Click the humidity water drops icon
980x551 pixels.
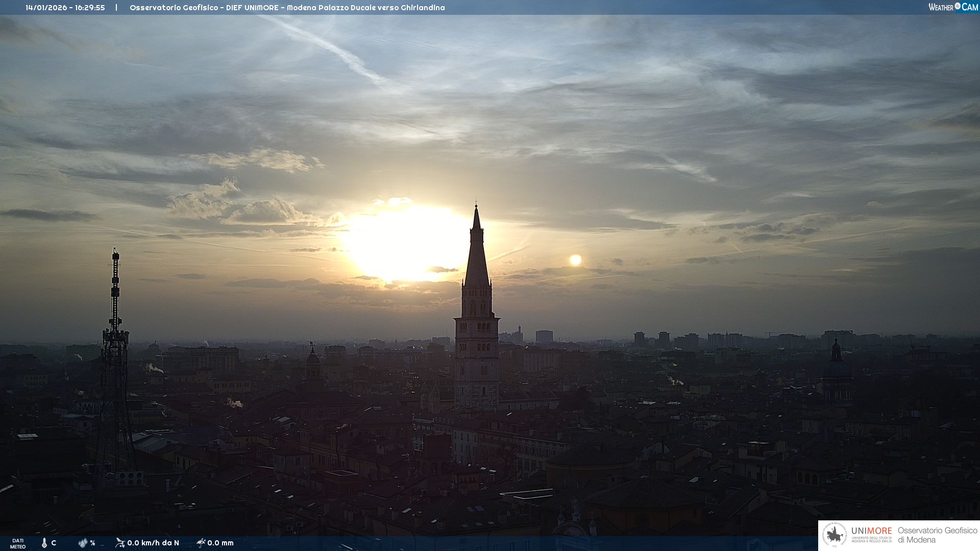pos(83,543)
